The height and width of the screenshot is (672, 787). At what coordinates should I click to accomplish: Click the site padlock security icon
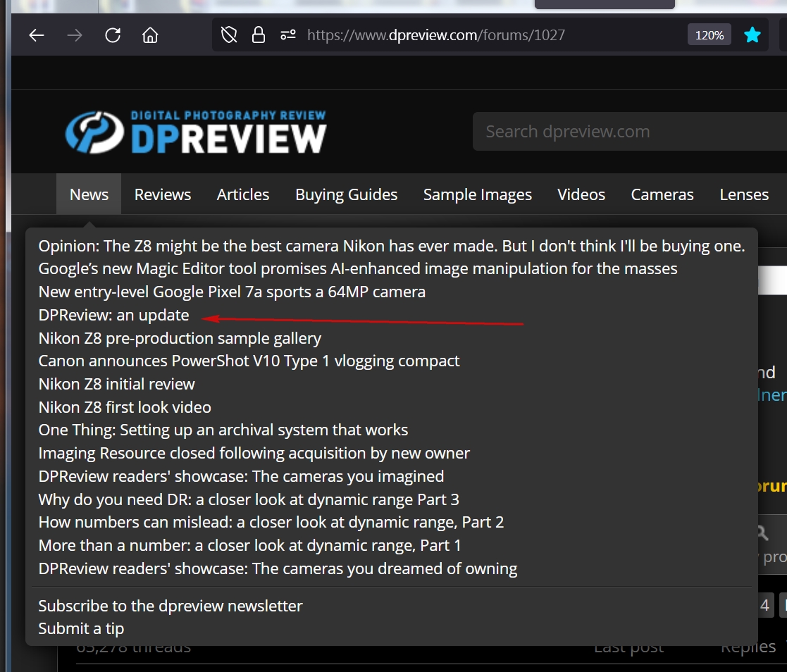point(259,35)
